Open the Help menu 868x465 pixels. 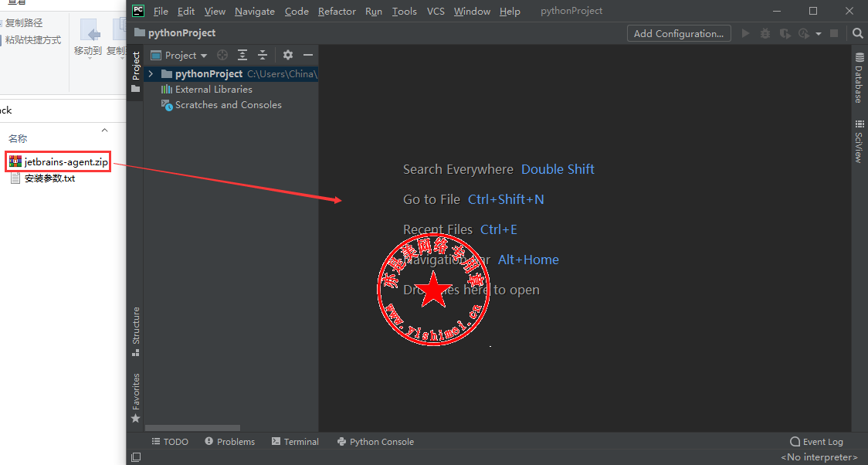click(510, 11)
